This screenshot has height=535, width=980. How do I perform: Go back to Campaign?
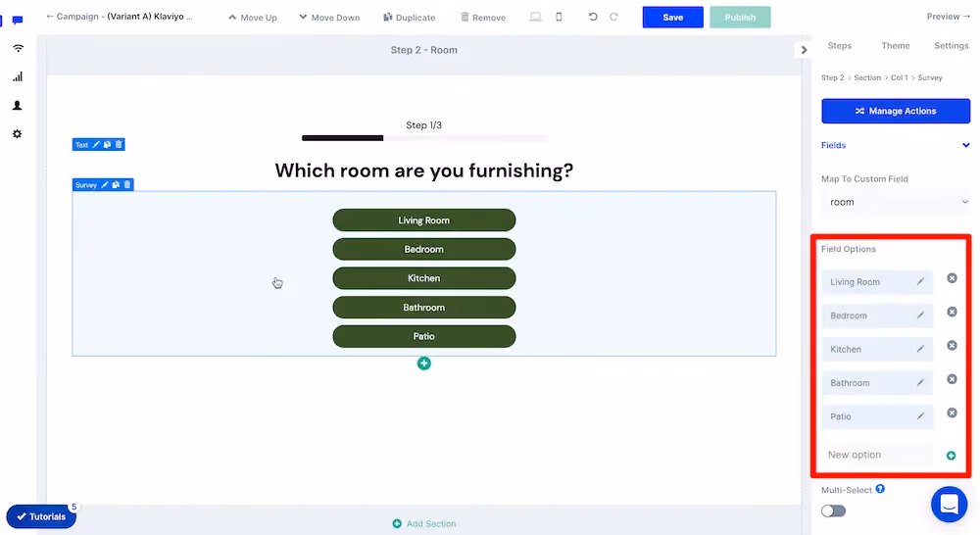[119, 17]
